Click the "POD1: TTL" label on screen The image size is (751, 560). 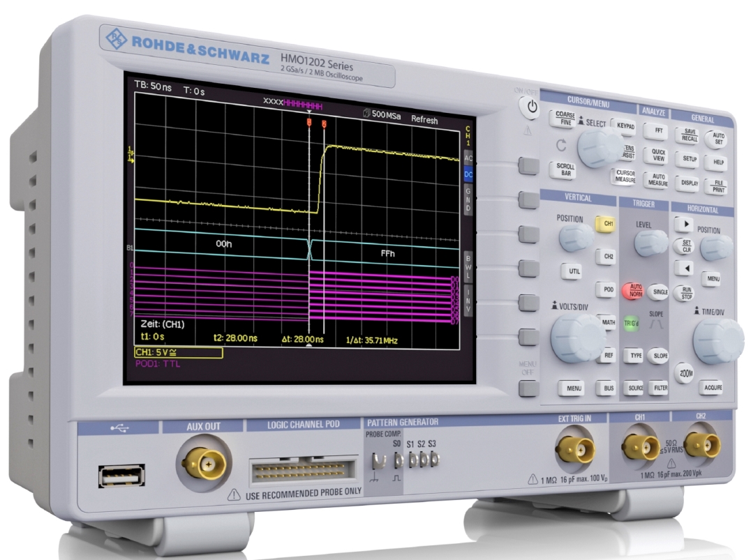158,364
